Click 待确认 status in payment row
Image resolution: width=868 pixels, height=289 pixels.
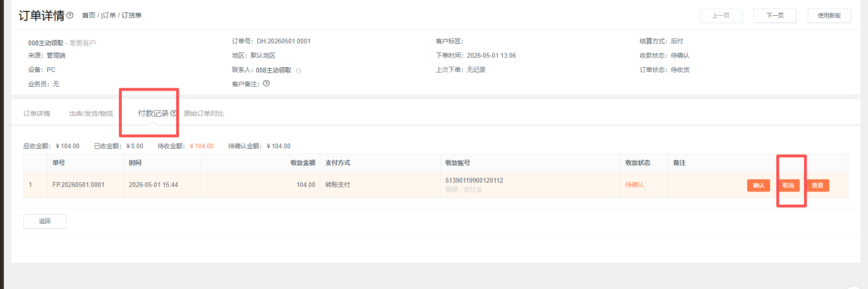(x=635, y=185)
